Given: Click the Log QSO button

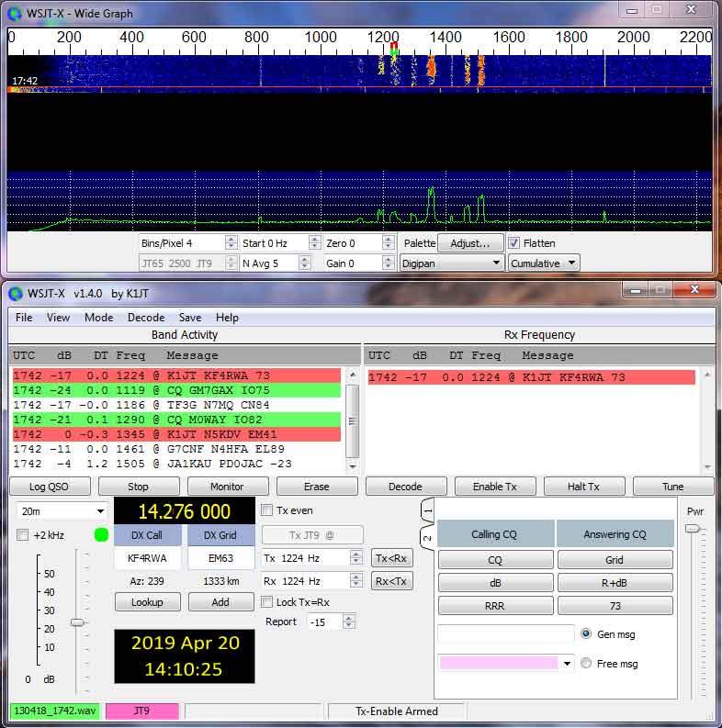Looking at the screenshot, I should [49, 487].
